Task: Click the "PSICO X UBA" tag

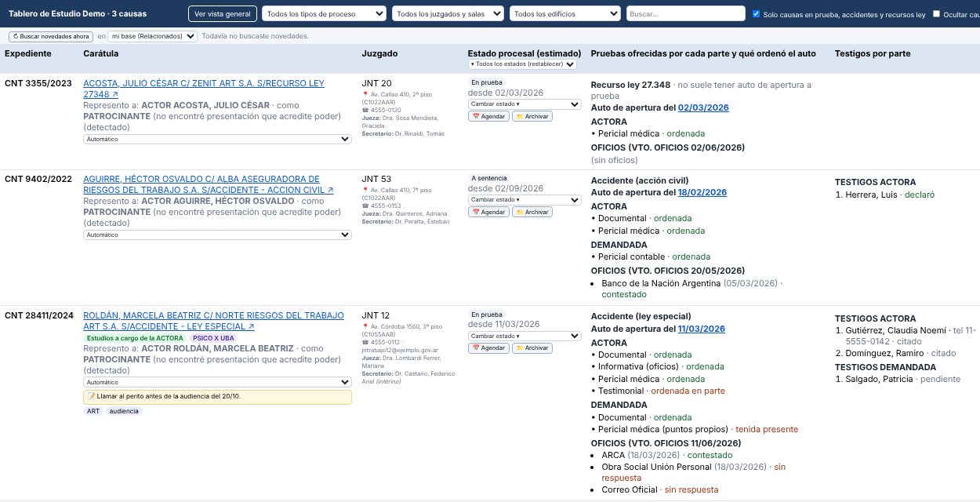Action: [x=212, y=338]
